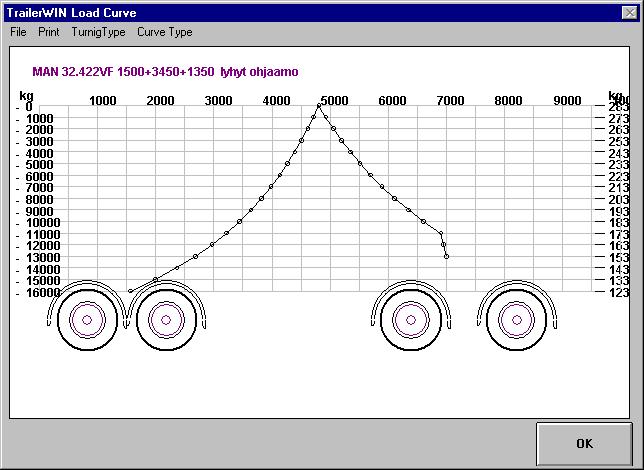Click the third axle wheel

(x=411, y=320)
